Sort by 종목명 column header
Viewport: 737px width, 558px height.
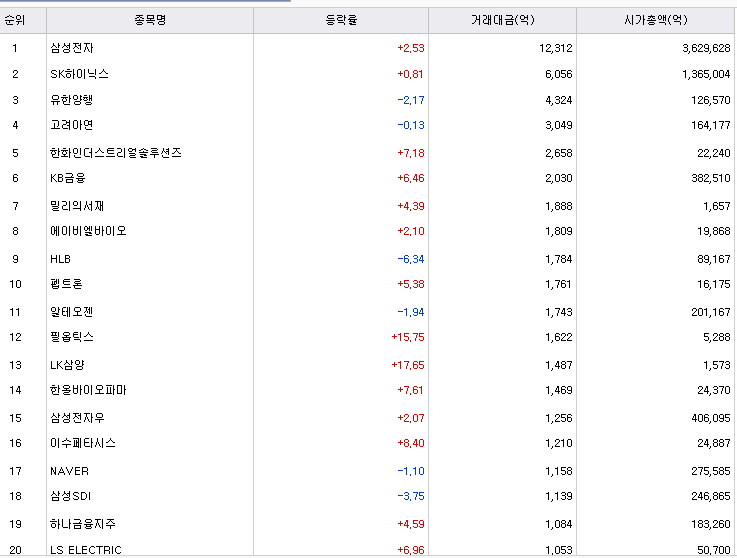pyautogui.click(x=150, y=20)
